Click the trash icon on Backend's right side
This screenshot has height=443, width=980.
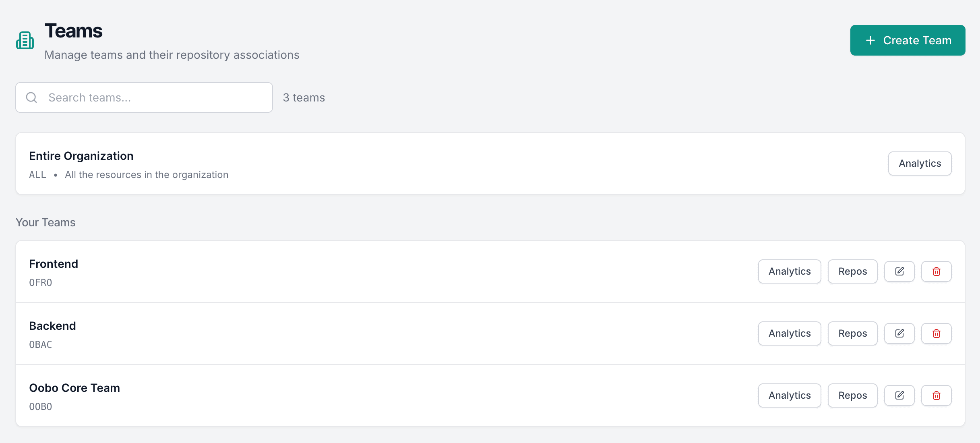(x=936, y=333)
